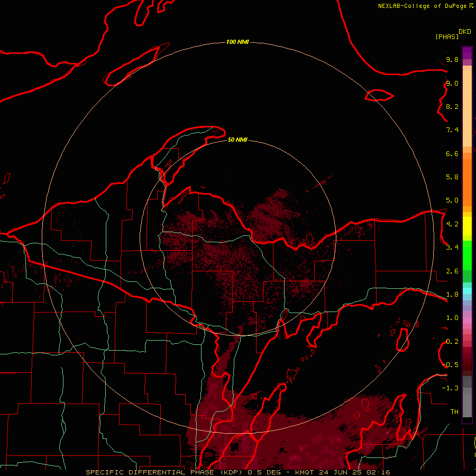Click the 2.6 value on the color scale
This screenshot has height=476, width=476.
click(452, 271)
